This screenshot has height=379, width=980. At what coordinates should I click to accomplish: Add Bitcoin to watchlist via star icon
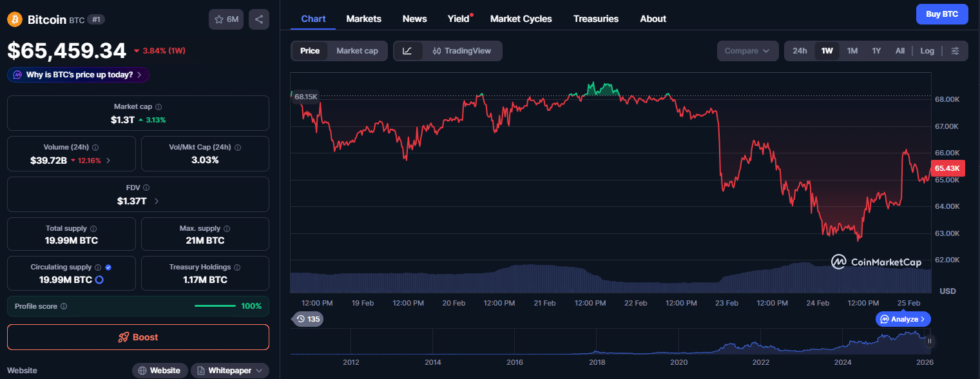(219, 19)
